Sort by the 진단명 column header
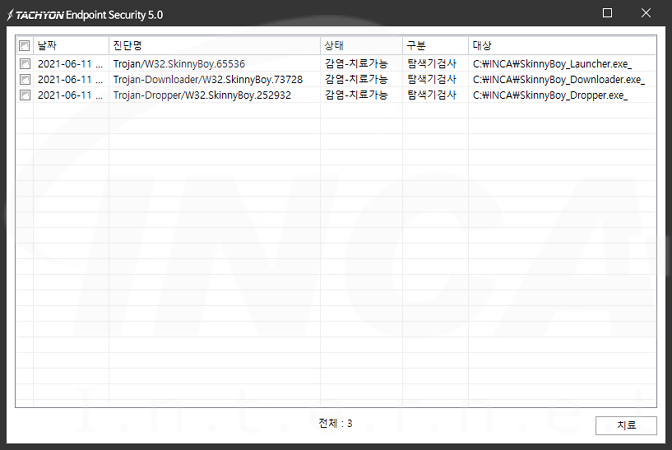Image resolution: width=672 pixels, height=450 pixels. click(214, 45)
